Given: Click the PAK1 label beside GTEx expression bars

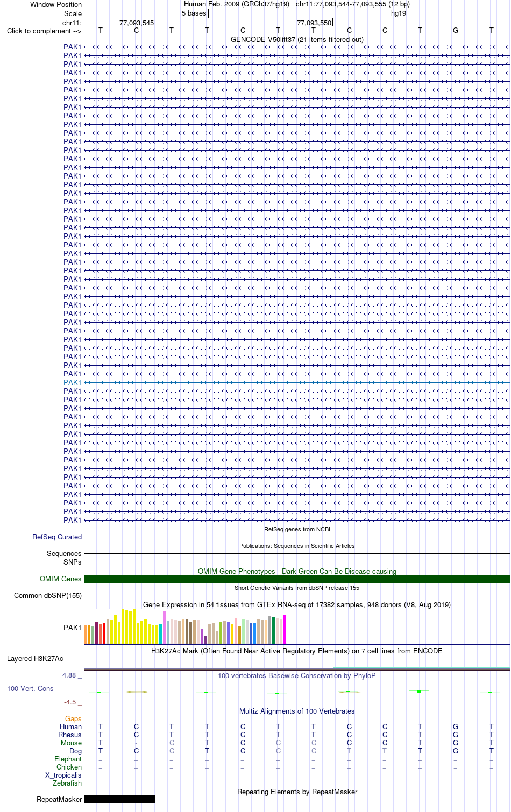Looking at the screenshot, I should coord(72,628).
